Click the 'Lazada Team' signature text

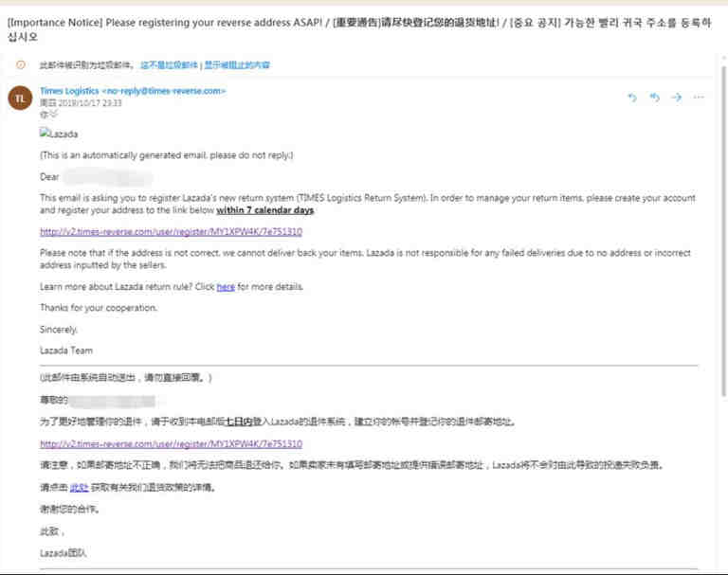(66, 350)
